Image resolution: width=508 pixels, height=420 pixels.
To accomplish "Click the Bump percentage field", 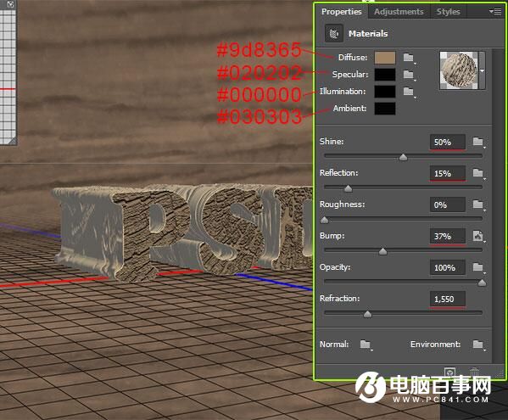I will 448,236.
